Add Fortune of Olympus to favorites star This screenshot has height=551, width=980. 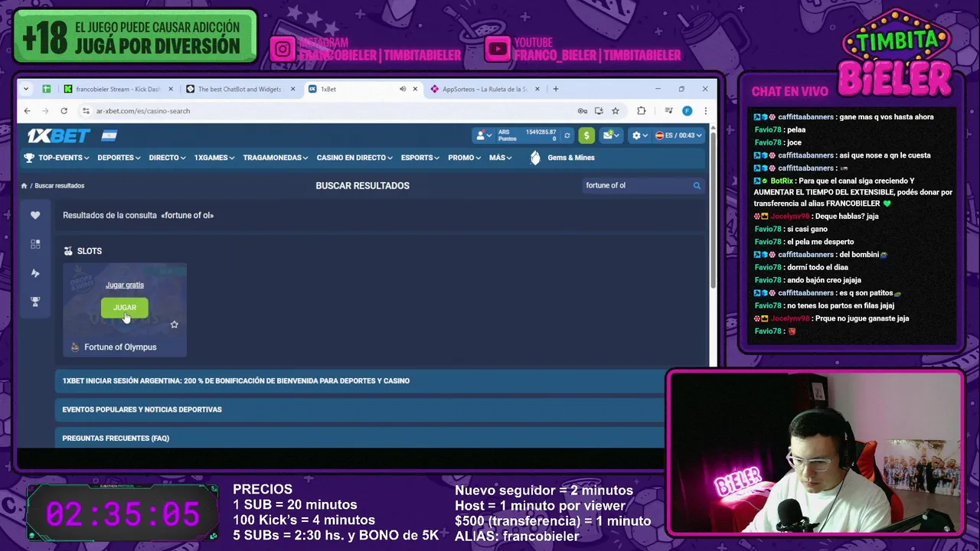(174, 324)
